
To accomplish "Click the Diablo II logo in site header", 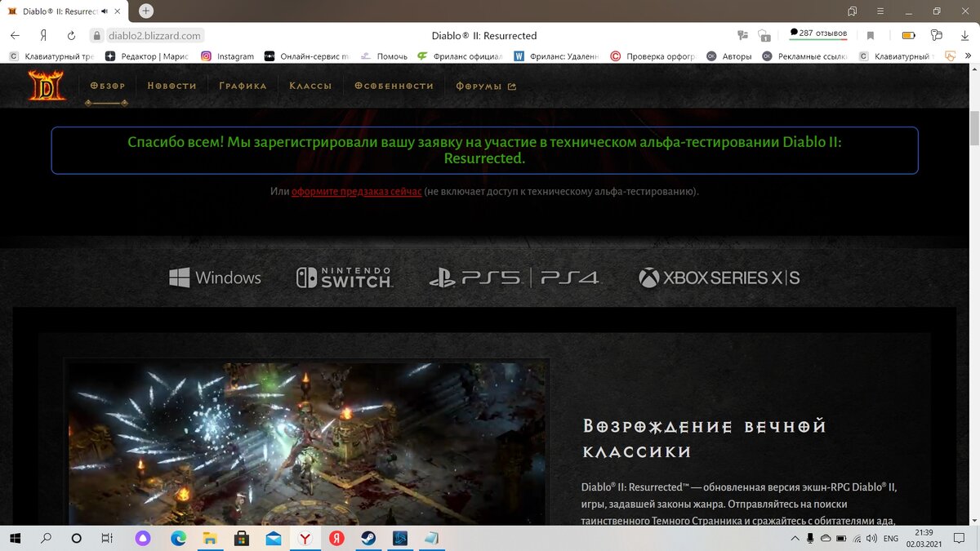I will [47, 86].
